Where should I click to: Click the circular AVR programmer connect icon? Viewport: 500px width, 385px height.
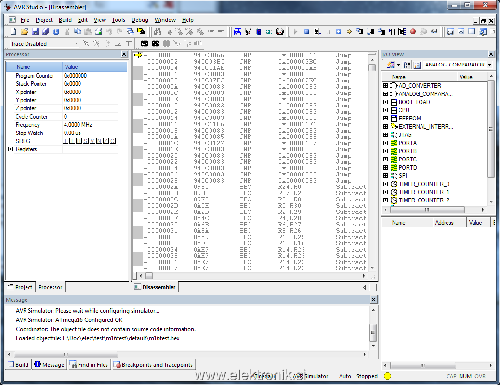pyautogui.click(x=280, y=32)
